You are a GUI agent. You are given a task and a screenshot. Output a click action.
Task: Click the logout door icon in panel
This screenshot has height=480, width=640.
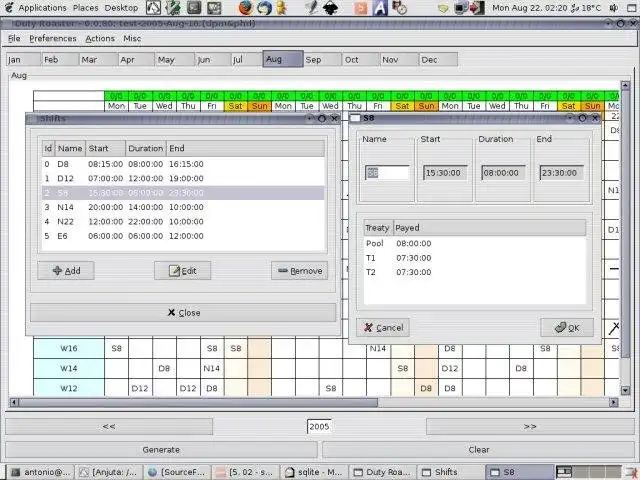[477, 8]
